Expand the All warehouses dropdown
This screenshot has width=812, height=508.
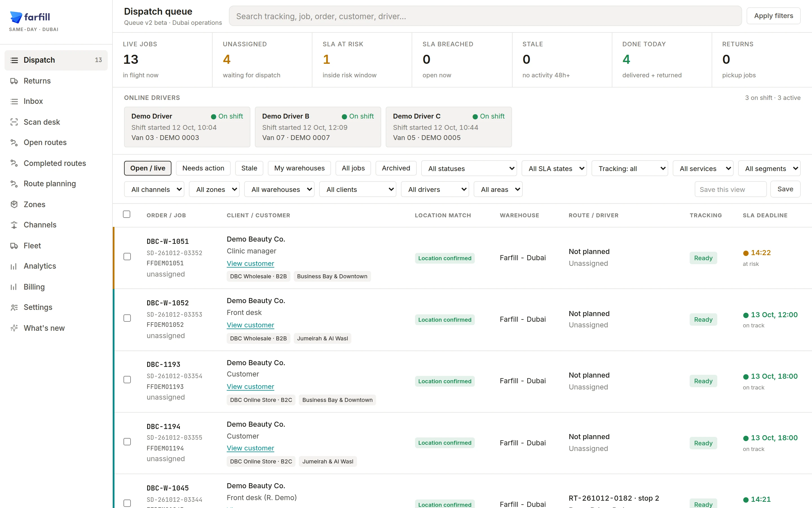(279, 189)
